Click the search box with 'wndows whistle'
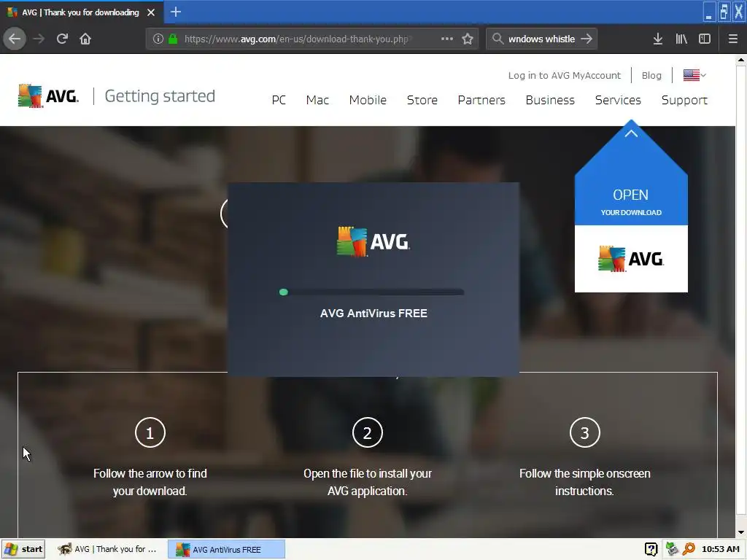The width and height of the screenshot is (747, 560). (x=541, y=39)
